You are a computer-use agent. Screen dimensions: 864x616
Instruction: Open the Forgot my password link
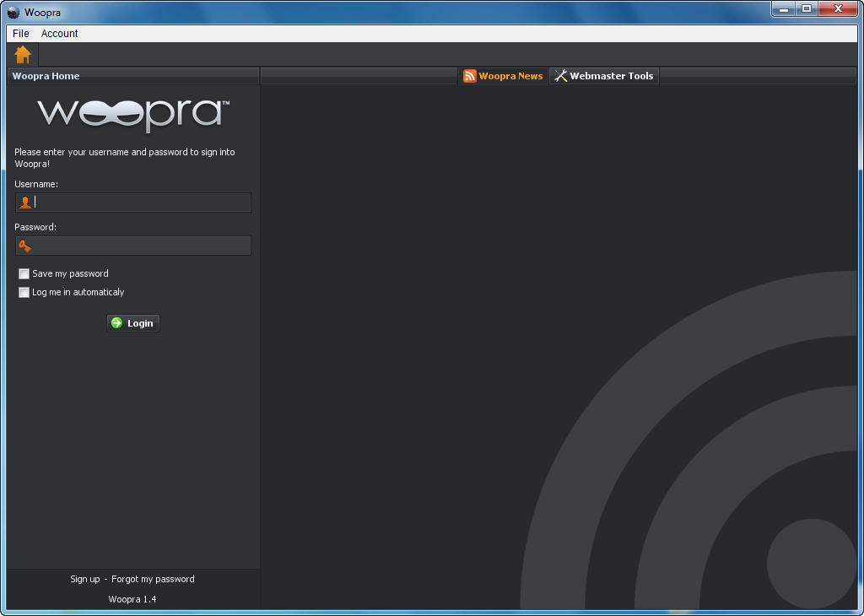[x=154, y=579]
